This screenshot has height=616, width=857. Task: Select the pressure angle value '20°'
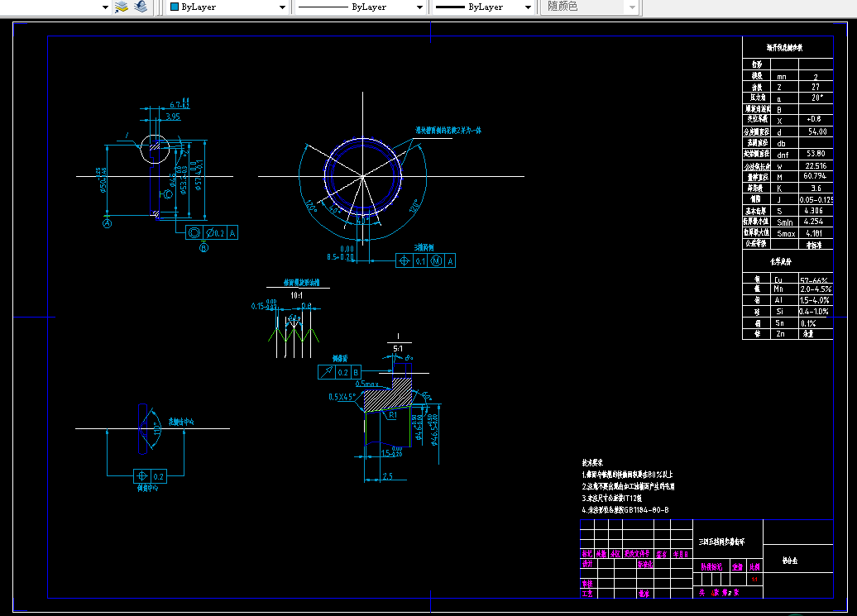(x=816, y=98)
